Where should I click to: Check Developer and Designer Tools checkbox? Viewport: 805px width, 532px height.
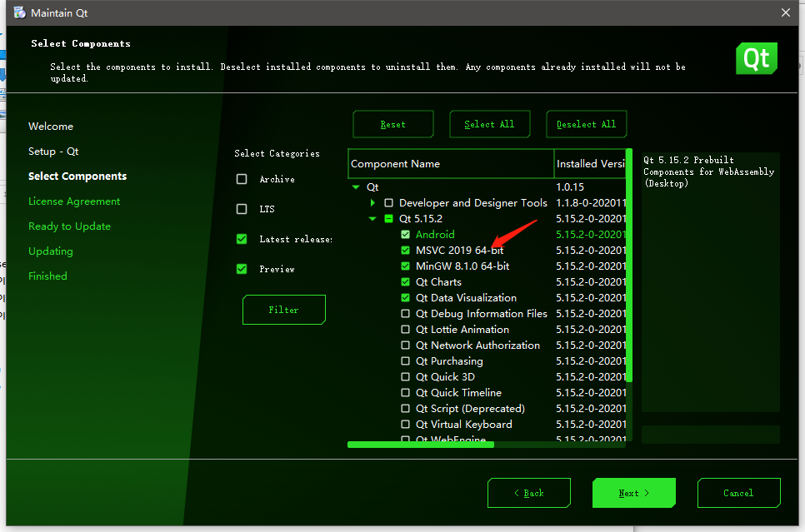[x=389, y=202]
